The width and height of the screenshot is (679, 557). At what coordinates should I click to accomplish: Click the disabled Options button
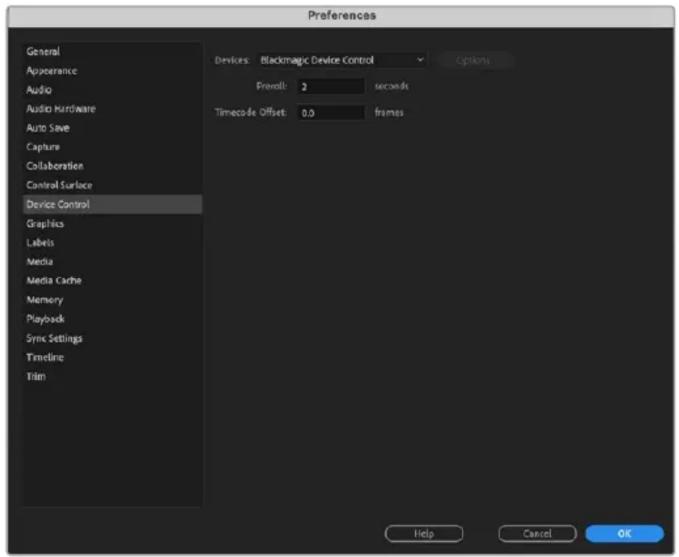(475, 60)
